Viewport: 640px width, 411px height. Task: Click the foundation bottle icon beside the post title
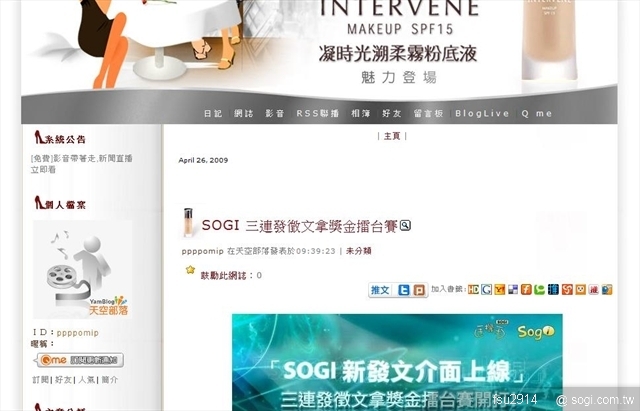(188, 222)
